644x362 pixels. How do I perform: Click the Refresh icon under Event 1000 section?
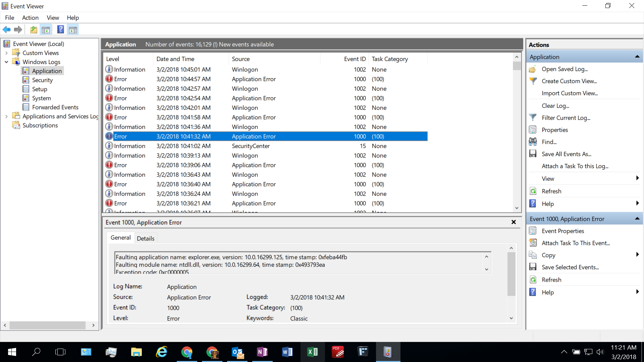point(533,280)
